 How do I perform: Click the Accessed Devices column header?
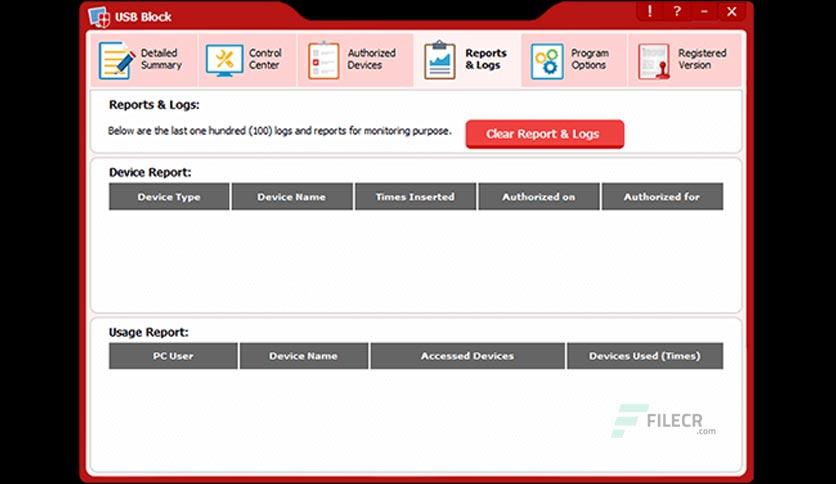pos(468,356)
